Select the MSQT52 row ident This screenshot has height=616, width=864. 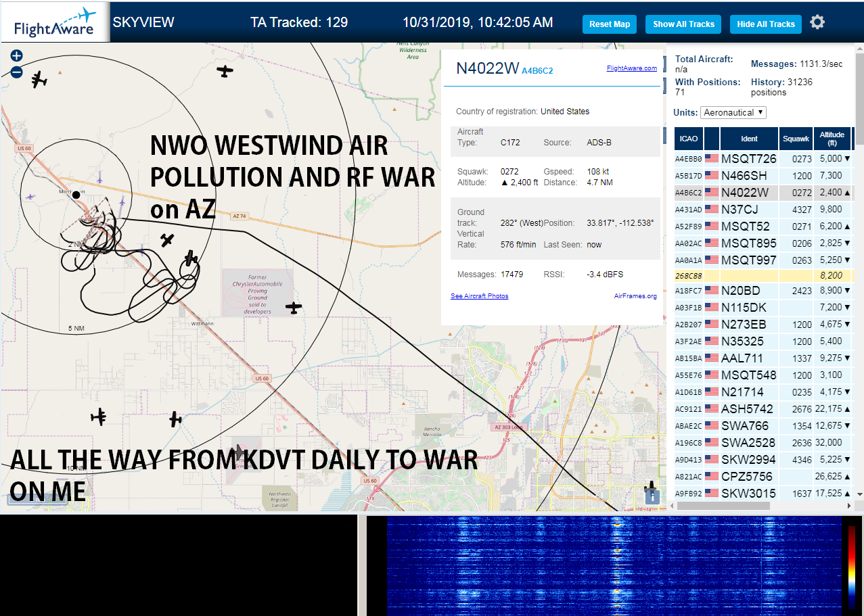point(746,227)
